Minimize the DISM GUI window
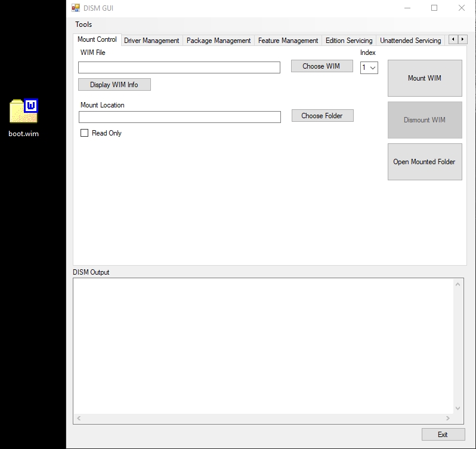This screenshot has width=476, height=449. coord(407,8)
